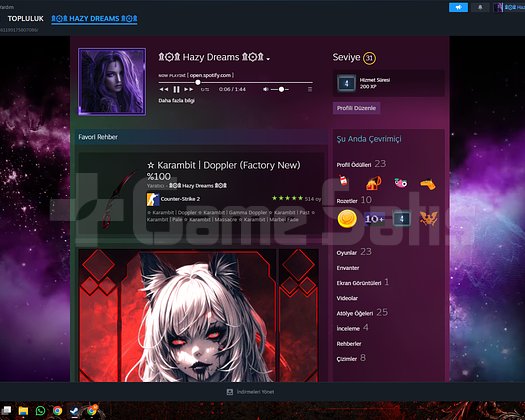Click the downloads manager icon in bottom bar

pos(230,392)
